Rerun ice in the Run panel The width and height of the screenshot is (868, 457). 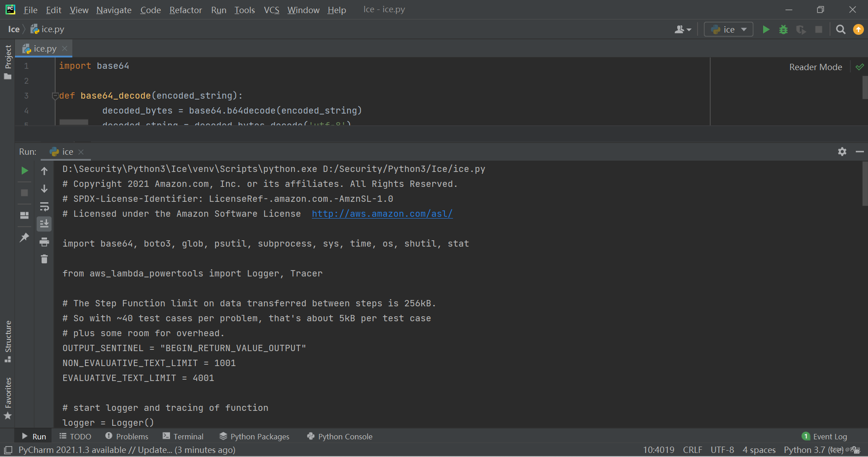click(x=25, y=171)
